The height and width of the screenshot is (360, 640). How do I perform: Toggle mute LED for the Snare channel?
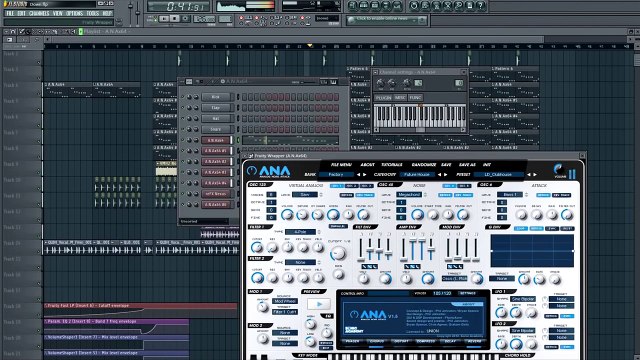point(183,129)
